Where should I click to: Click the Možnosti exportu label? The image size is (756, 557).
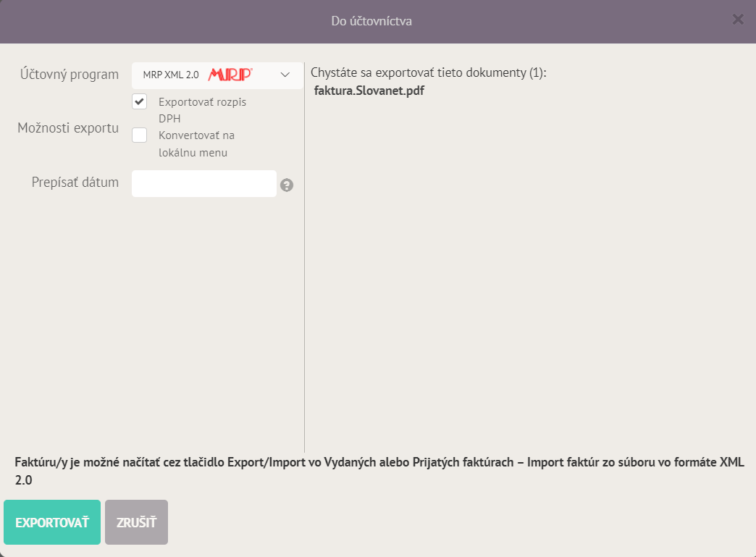(x=68, y=127)
